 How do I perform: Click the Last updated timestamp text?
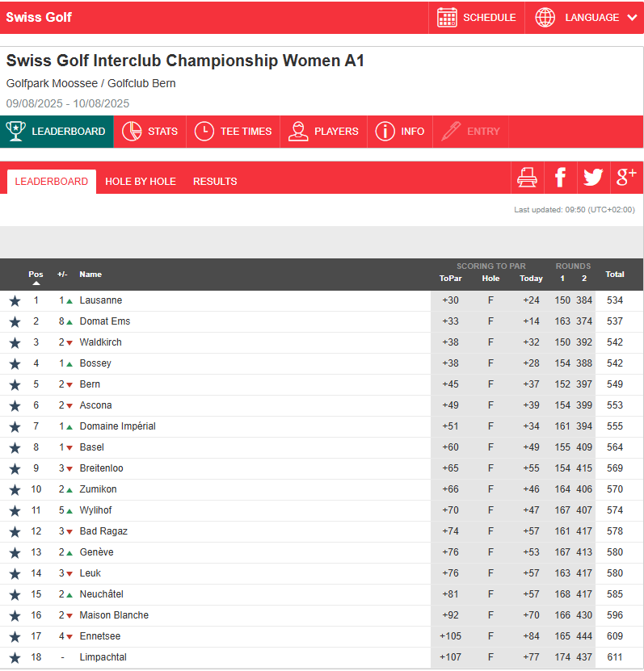coord(575,210)
